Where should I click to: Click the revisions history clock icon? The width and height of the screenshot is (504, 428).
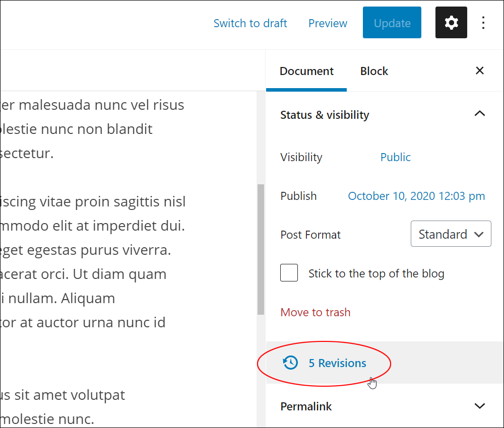[x=290, y=363]
